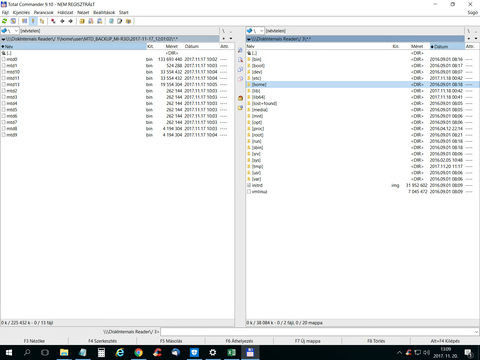
Task: Go back with the left arrow toolbar icon
Action: [62, 21]
